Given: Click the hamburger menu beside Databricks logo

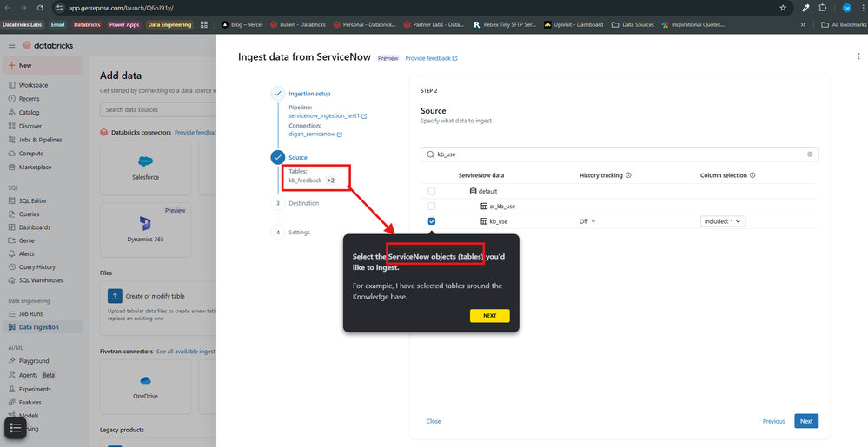Looking at the screenshot, I should (x=12, y=45).
